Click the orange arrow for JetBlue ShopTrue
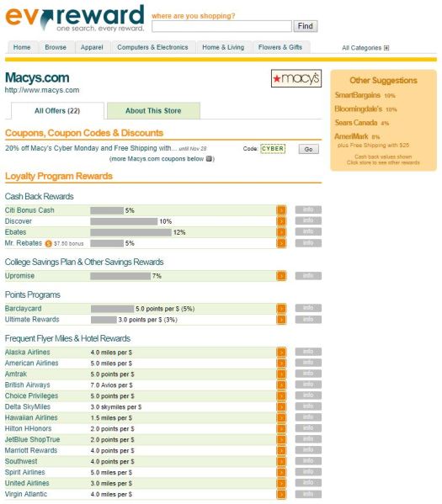 tap(281, 440)
